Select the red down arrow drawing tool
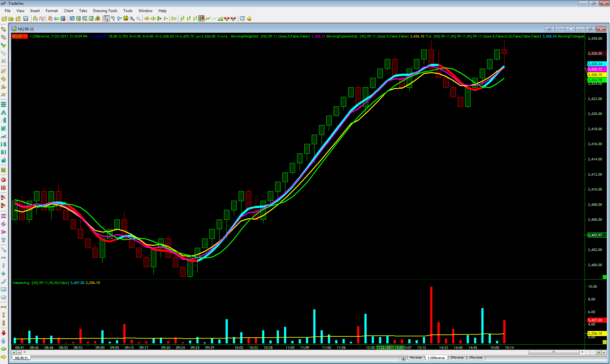This screenshot has width=610, height=364. [3, 333]
